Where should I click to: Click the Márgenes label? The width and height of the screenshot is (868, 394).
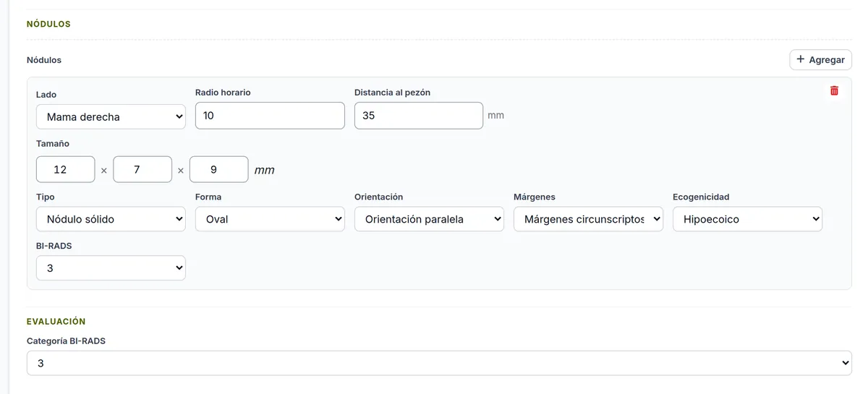pos(535,197)
